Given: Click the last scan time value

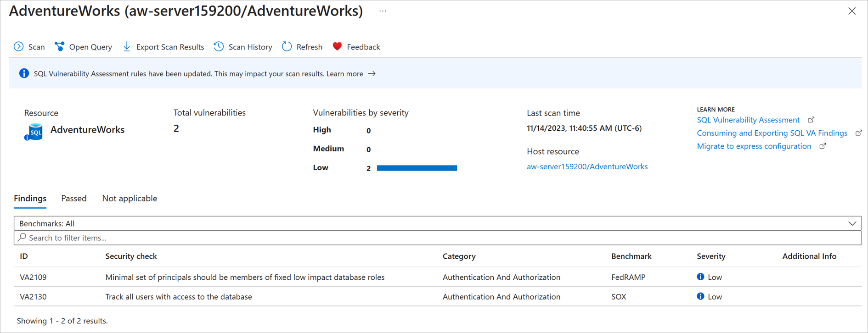Looking at the screenshot, I should click(x=584, y=128).
